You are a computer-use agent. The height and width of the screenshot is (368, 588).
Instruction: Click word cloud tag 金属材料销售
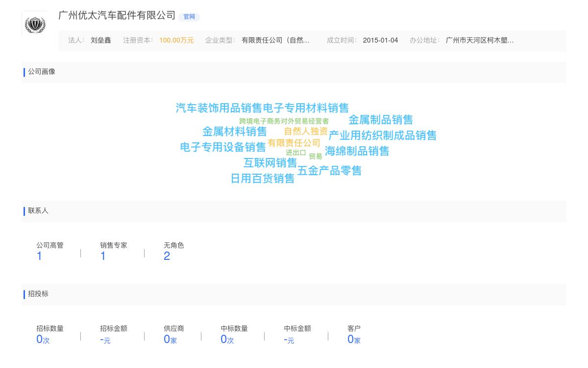coord(235,132)
